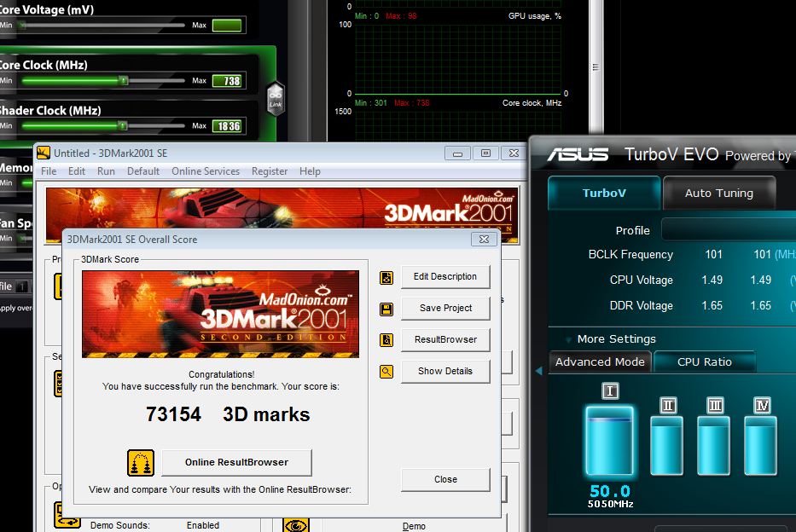The width and height of the screenshot is (796, 532).
Task: Open the Run menu
Action: coord(106,171)
